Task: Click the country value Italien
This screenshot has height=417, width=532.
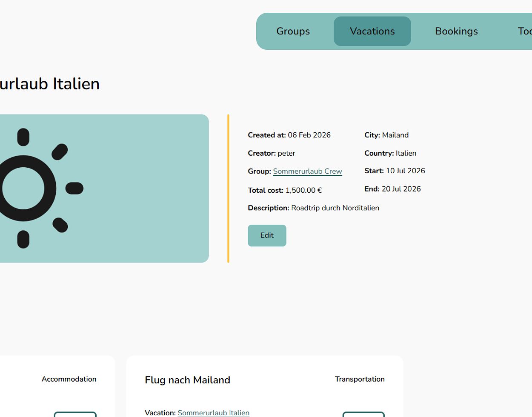Action: 406,153
